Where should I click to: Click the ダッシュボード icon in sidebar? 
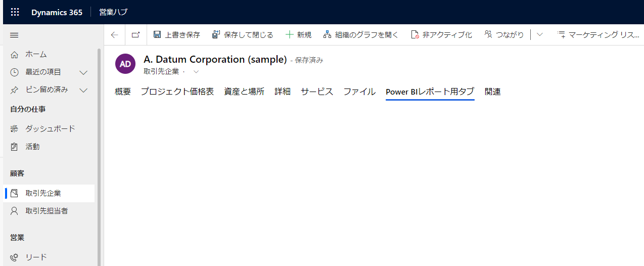(x=14, y=129)
